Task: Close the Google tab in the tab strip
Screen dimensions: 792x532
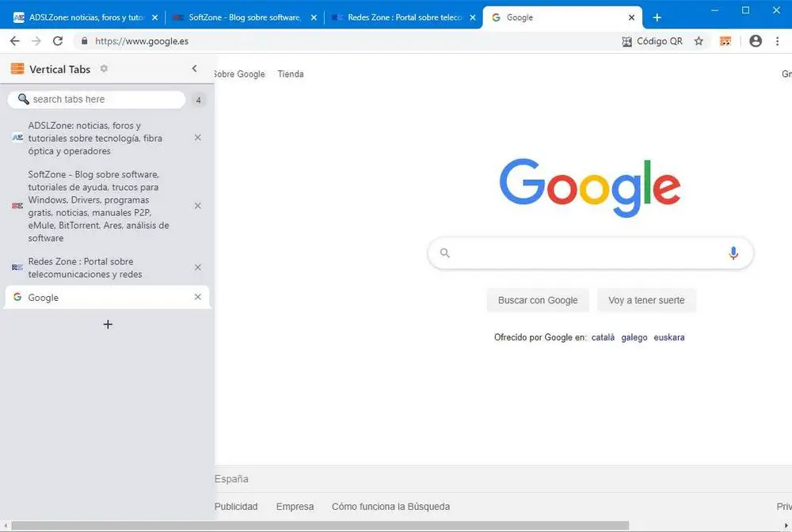Action: tap(631, 17)
